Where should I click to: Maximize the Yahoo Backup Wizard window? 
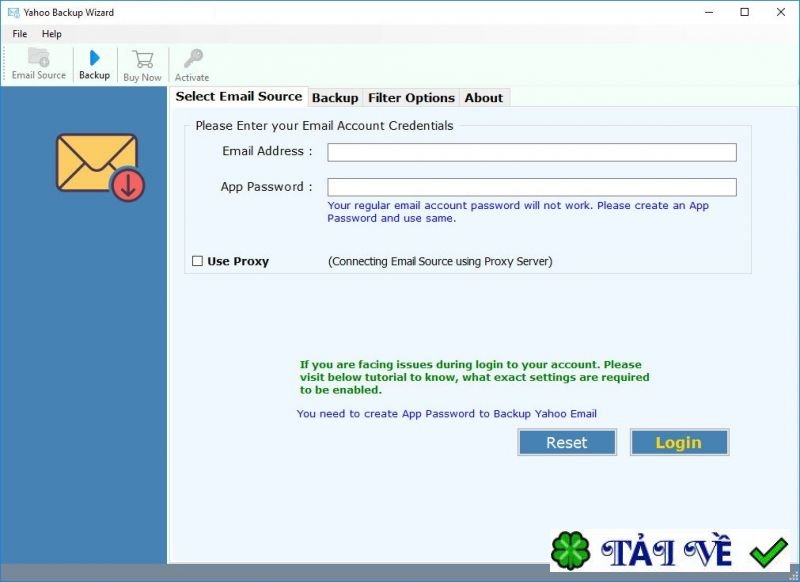coord(744,12)
